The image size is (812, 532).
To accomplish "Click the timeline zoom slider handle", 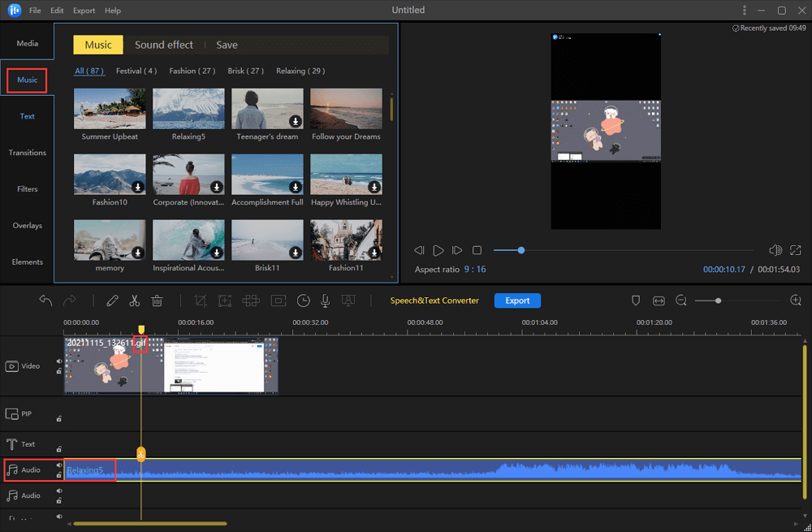I will tap(718, 301).
